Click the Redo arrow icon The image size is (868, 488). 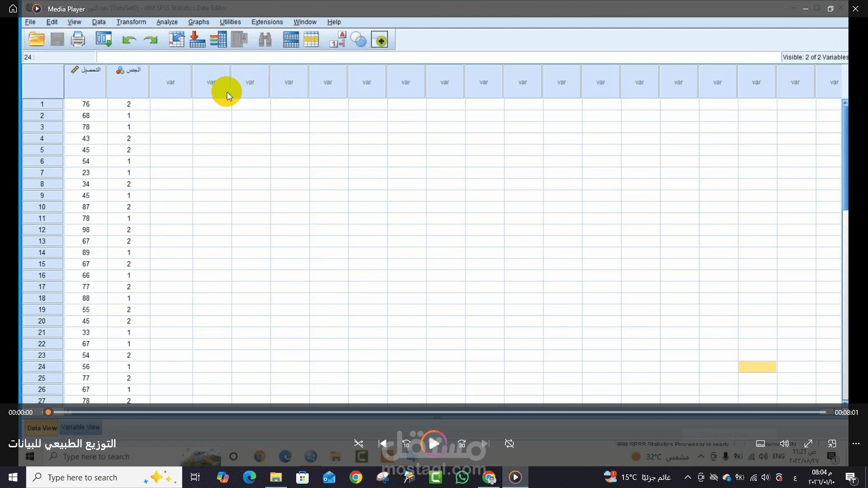tap(150, 39)
